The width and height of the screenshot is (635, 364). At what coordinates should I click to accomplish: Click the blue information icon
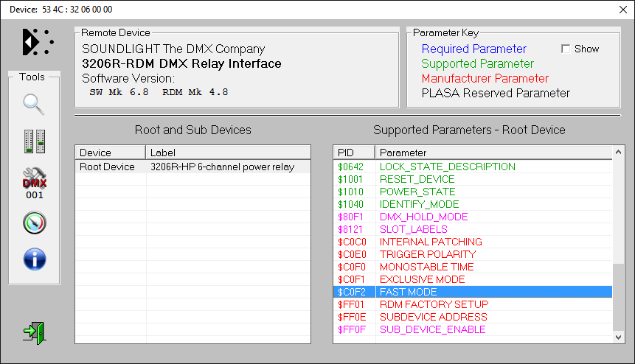tap(34, 259)
